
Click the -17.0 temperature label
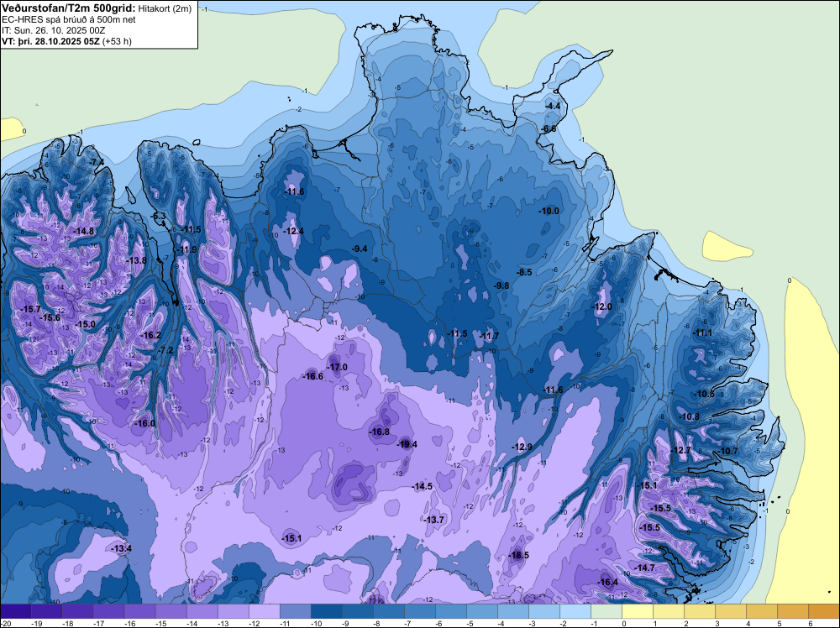pos(338,367)
